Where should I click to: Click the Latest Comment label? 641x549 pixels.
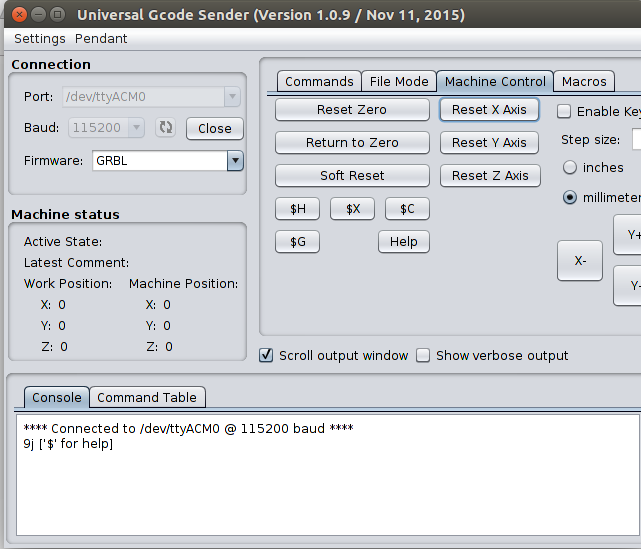tap(76, 262)
